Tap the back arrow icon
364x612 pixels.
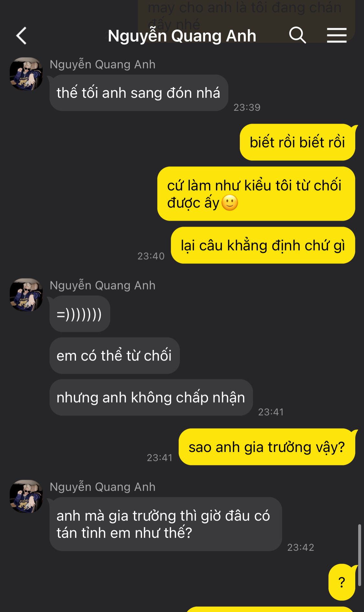click(21, 36)
